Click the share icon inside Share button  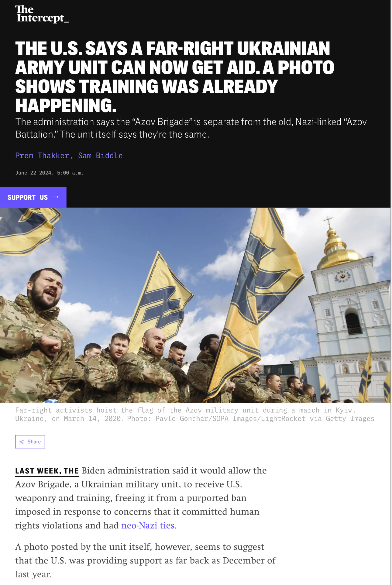pyautogui.click(x=22, y=442)
